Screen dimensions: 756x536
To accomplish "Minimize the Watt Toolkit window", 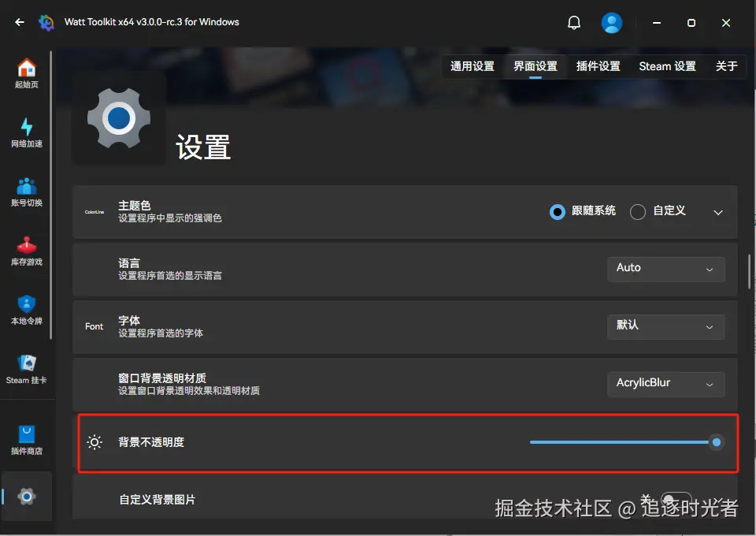I will [657, 23].
